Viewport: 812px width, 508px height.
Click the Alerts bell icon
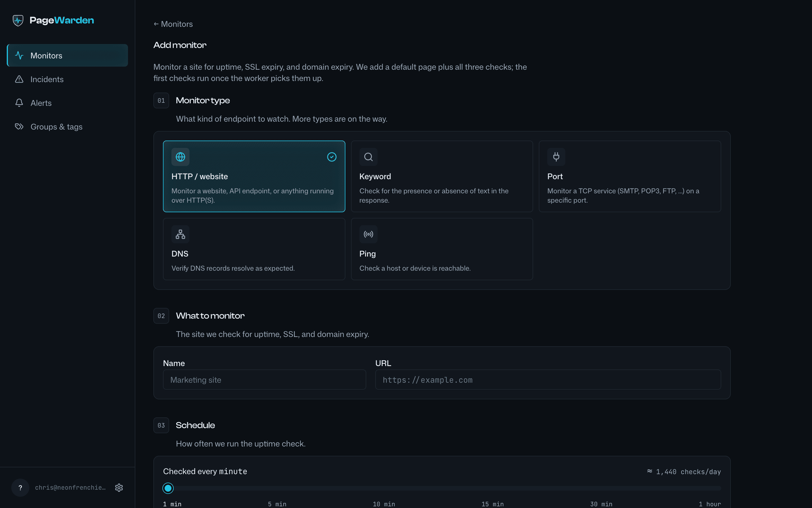[x=19, y=103]
